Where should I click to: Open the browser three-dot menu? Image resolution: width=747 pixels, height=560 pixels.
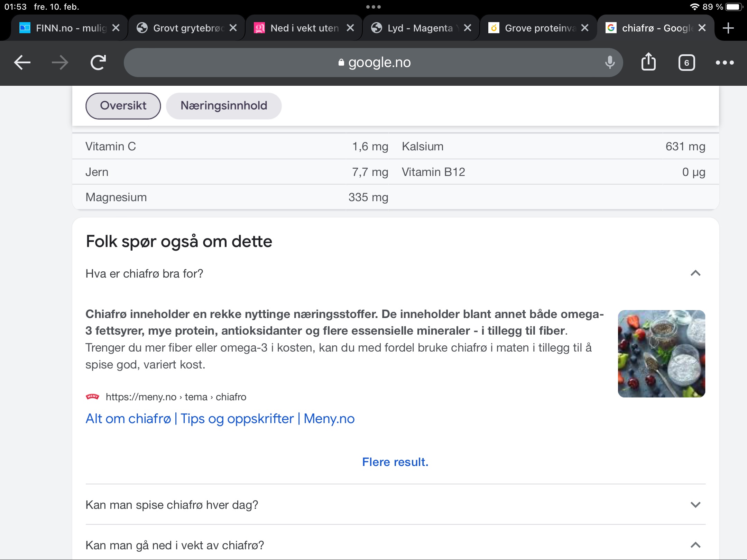(725, 63)
